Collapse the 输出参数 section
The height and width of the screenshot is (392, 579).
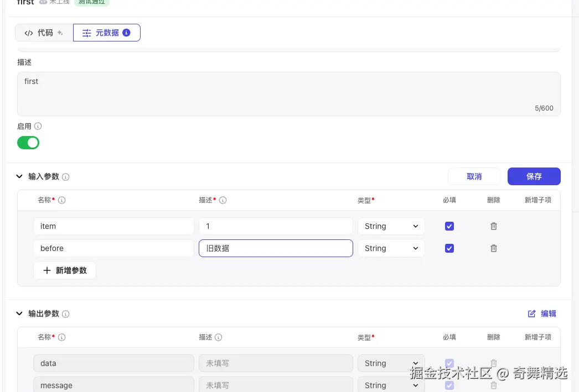click(x=19, y=313)
